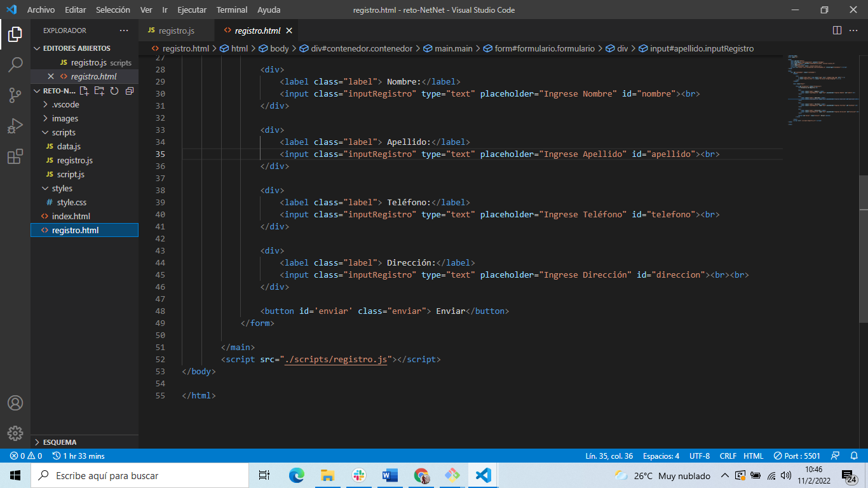
Task: Expand the .vscode folder
Action: point(85,104)
